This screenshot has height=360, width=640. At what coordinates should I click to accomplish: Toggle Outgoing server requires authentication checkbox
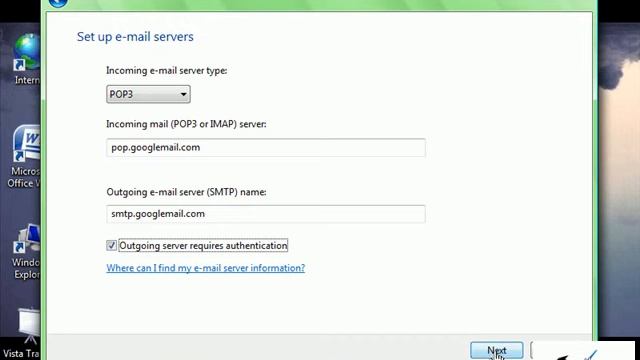[111, 245]
